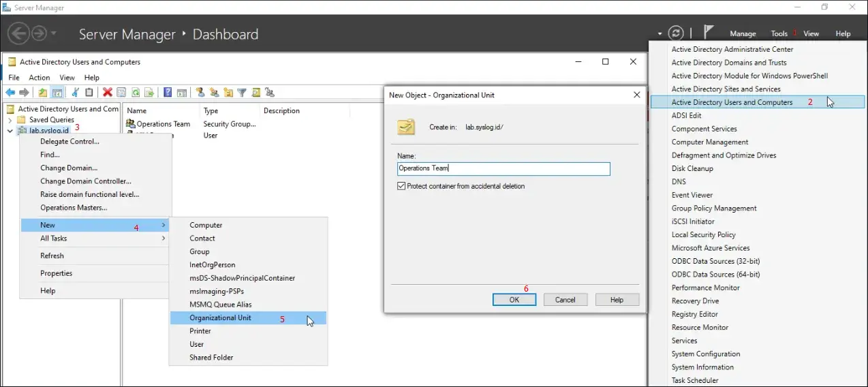Viewport: 868px width, 387px height.
Task: Click the Find objects toolbar icon
Action: [x=255, y=93]
